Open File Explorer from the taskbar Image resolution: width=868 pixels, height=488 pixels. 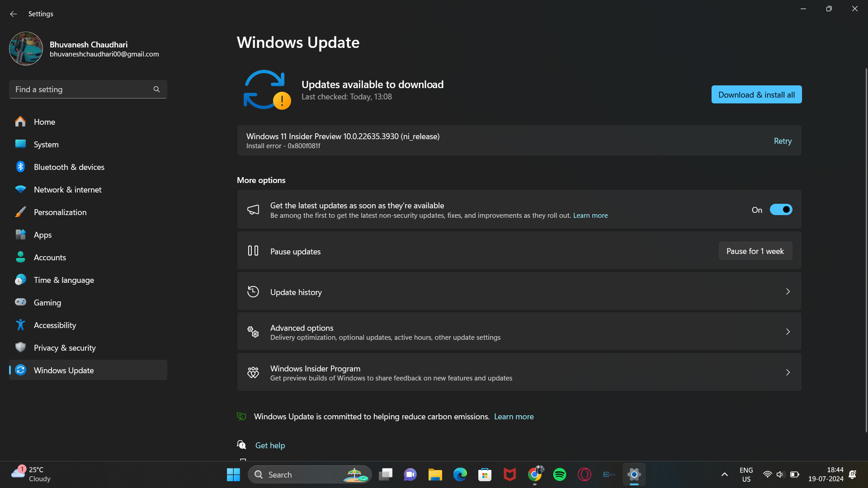tap(435, 474)
